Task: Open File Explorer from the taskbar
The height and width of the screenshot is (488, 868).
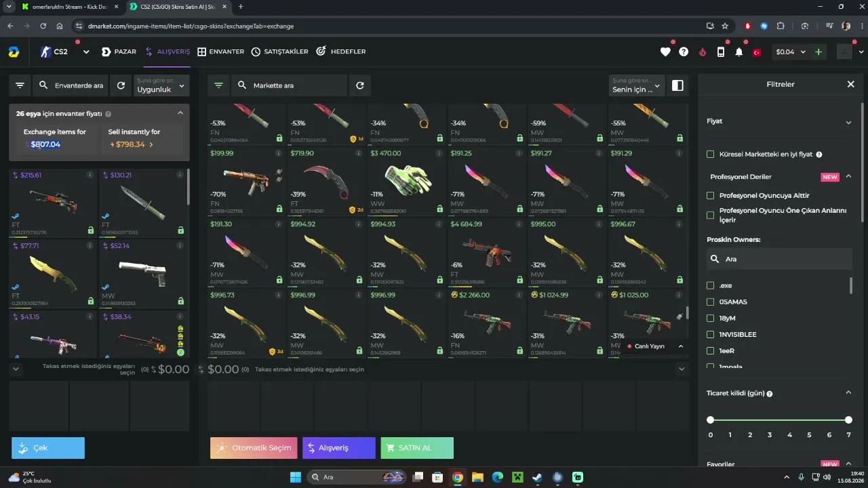Action: point(477,477)
